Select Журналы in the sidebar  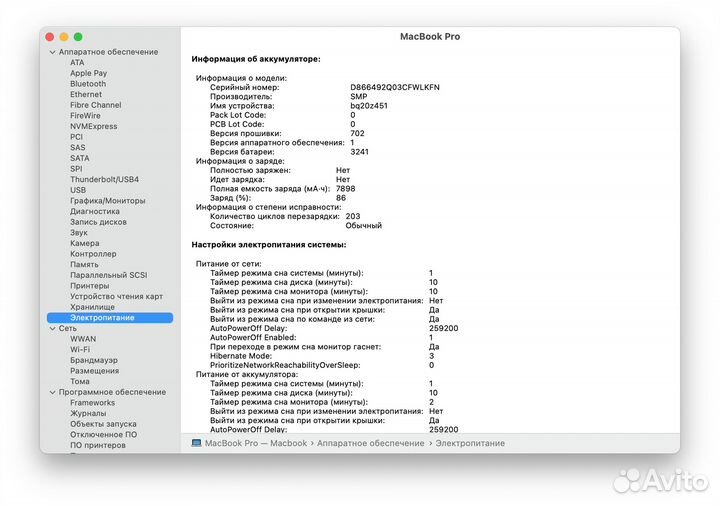88,413
